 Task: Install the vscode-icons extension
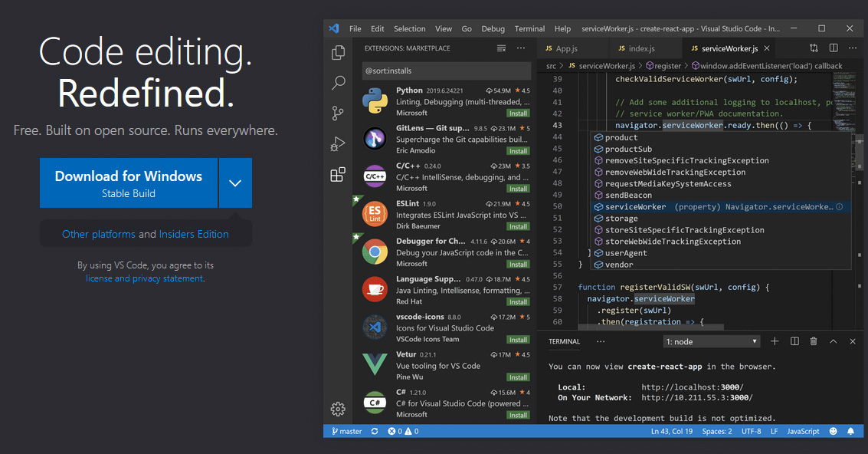coord(518,339)
